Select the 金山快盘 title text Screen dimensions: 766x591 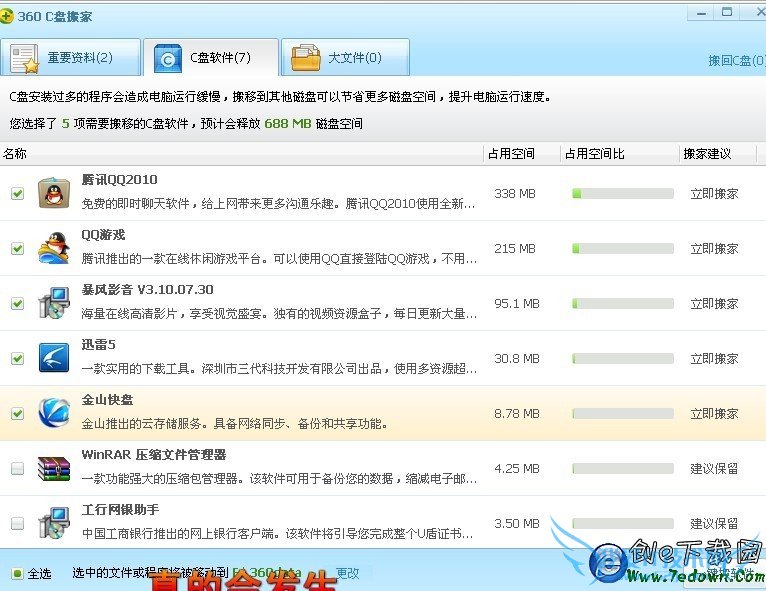pyautogui.click(x=107, y=400)
